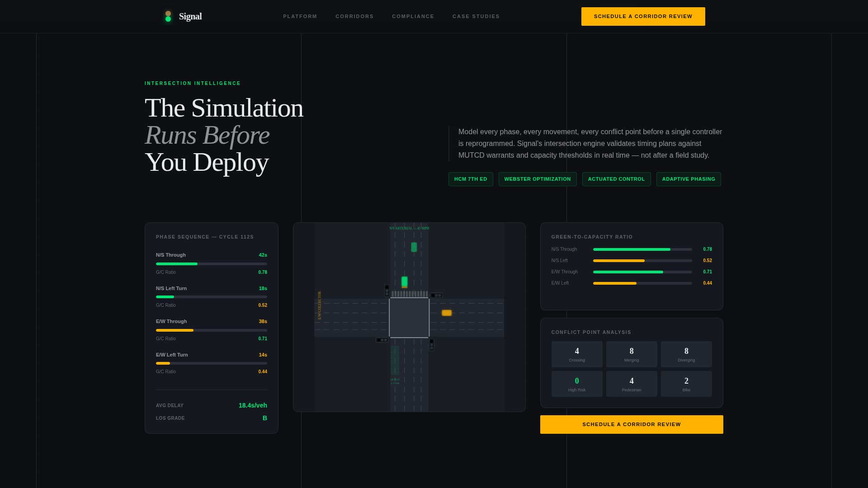
Task: Click the N/S Left green-to-capacity ratio bar
Action: click(642, 261)
